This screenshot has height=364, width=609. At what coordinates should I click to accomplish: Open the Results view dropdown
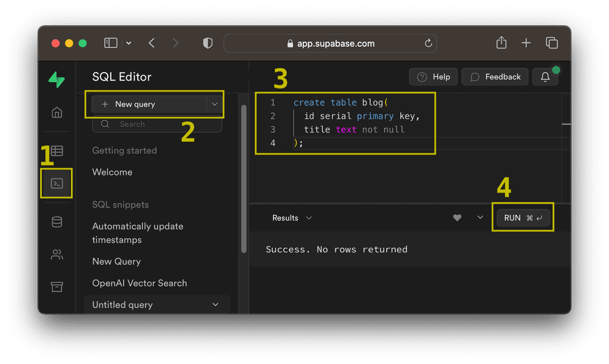[x=308, y=217]
